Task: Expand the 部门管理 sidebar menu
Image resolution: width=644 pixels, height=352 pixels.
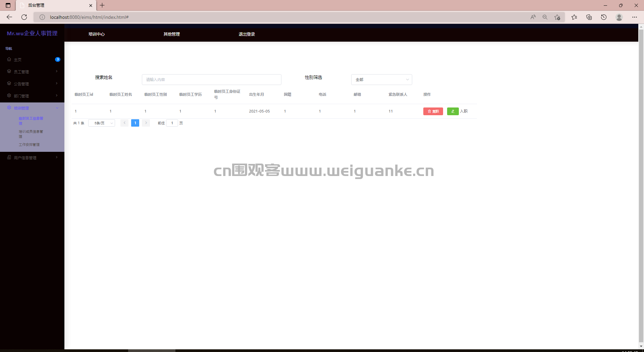Action: pos(32,96)
